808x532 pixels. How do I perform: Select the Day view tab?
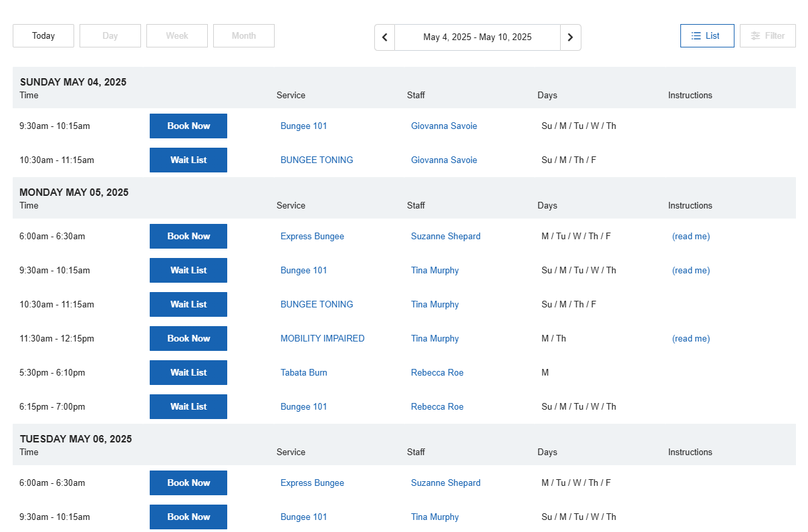point(110,36)
